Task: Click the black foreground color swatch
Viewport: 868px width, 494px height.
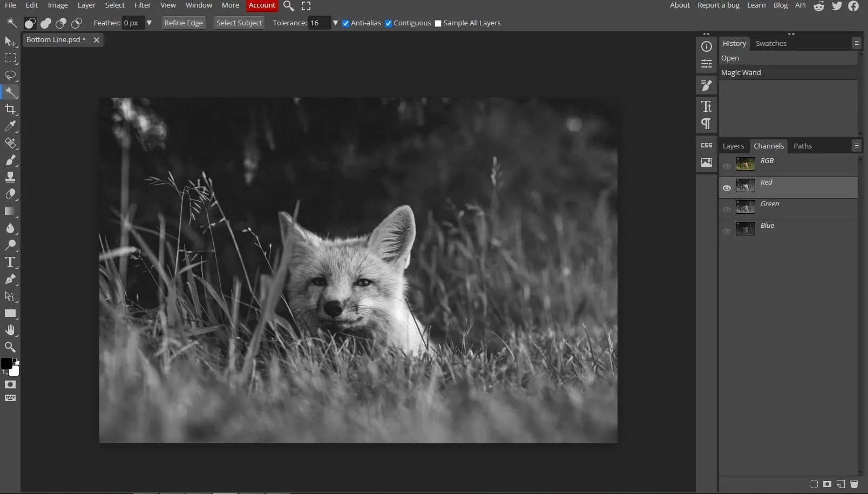Action: [6, 363]
